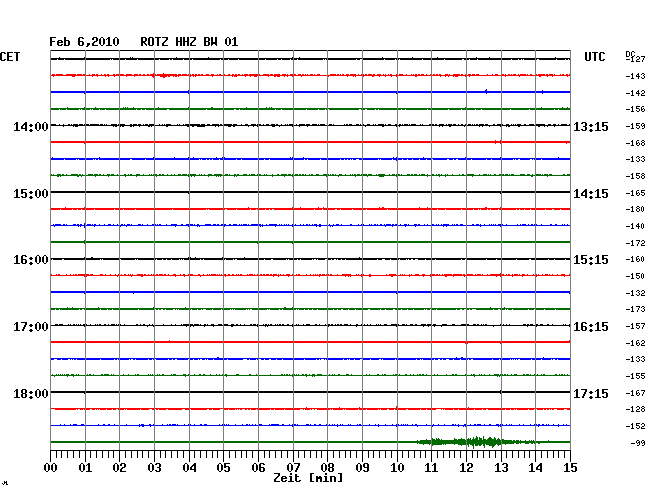Click the seismic event burst on bottom green trace

tap(479, 442)
